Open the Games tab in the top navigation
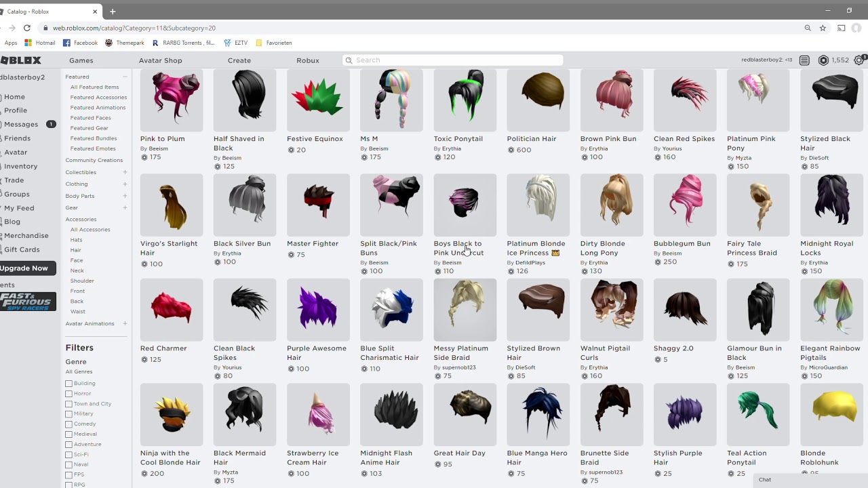 click(81, 60)
